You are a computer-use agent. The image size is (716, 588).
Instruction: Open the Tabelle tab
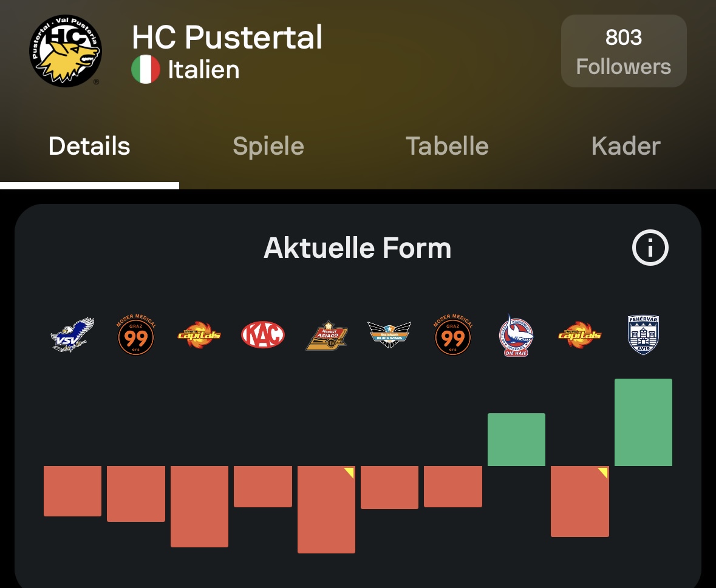click(447, 146)
